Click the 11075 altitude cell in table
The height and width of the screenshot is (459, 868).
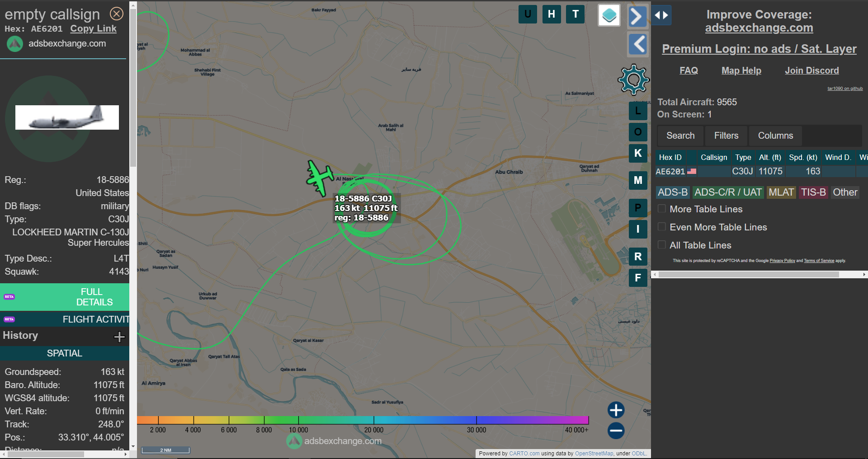770,171
